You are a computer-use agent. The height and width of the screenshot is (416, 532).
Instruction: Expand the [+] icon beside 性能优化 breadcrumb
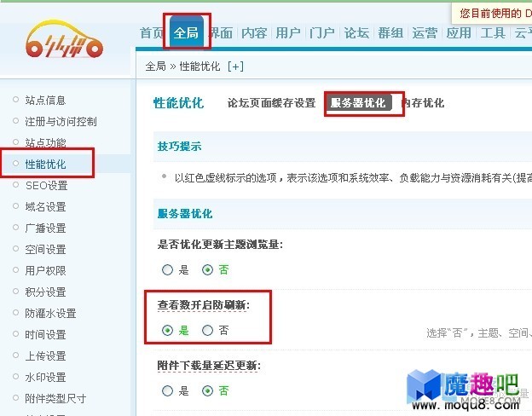(235, 66)
